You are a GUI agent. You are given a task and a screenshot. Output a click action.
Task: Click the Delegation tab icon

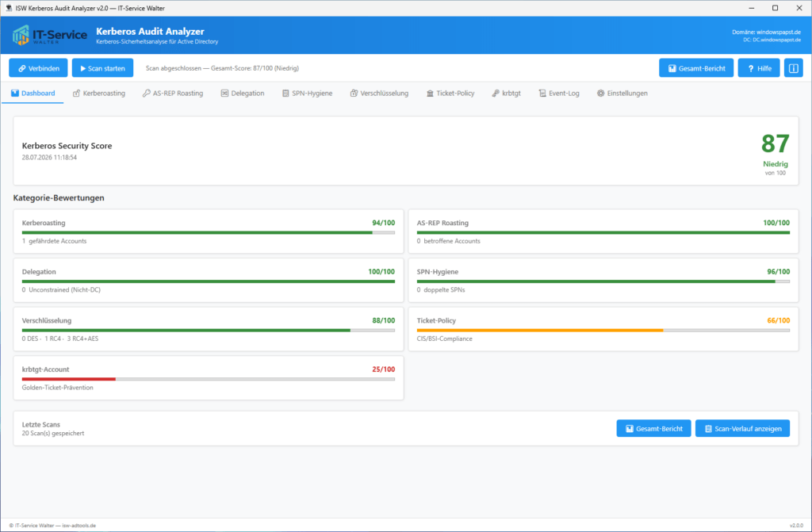[224, 94]
